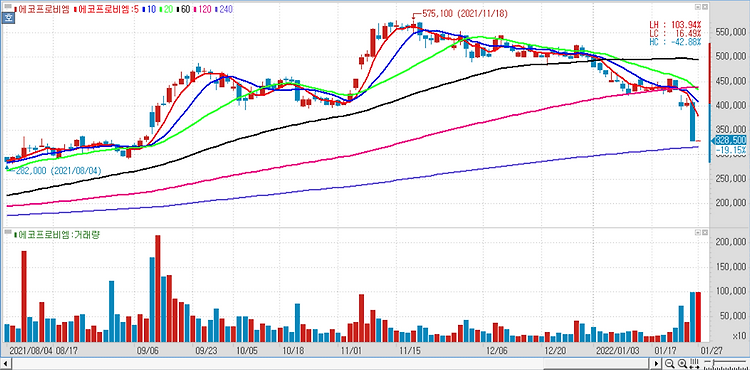Click the bar spacing adjust icon
The width and height of the screenshot is (750, 370).
click(x=695, y=363)
